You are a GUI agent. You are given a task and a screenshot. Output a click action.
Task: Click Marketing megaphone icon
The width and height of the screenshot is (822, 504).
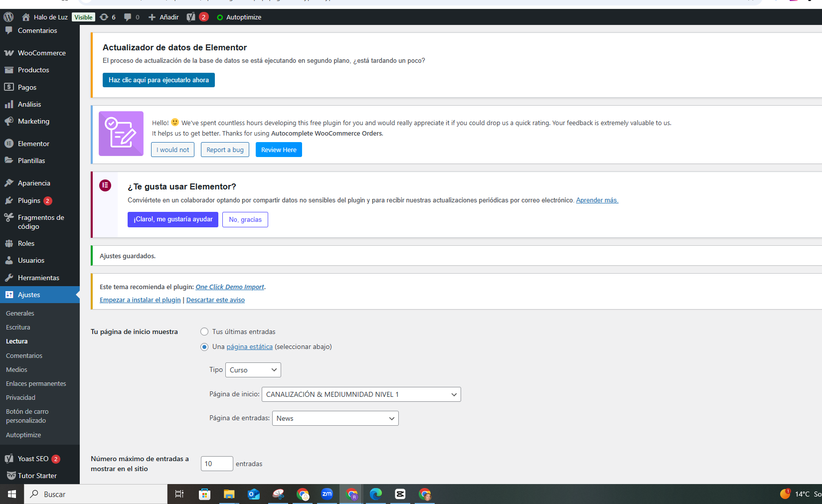[x=9, y=121]
